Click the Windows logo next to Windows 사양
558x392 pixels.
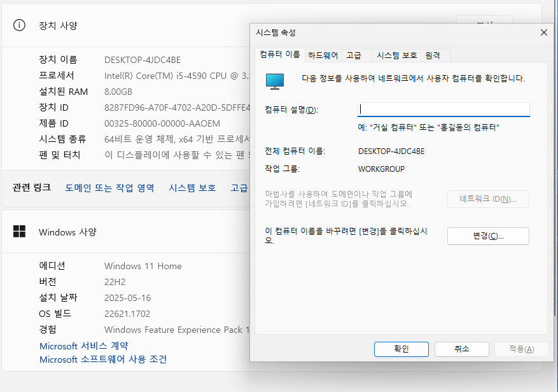[x=20, y=232]
